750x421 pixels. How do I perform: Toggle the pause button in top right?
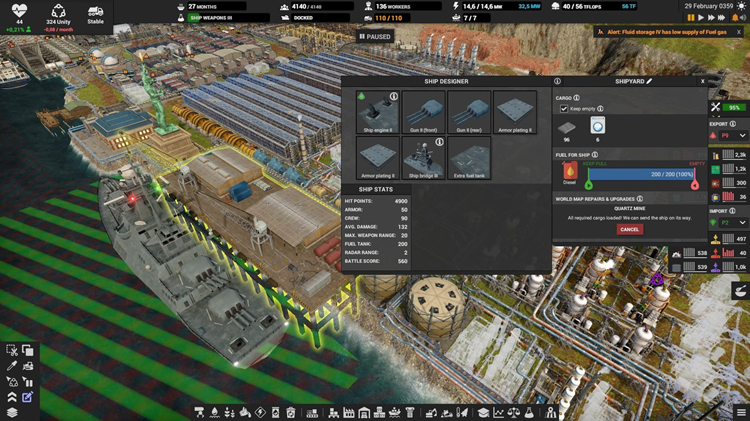(x=690, y=18)
